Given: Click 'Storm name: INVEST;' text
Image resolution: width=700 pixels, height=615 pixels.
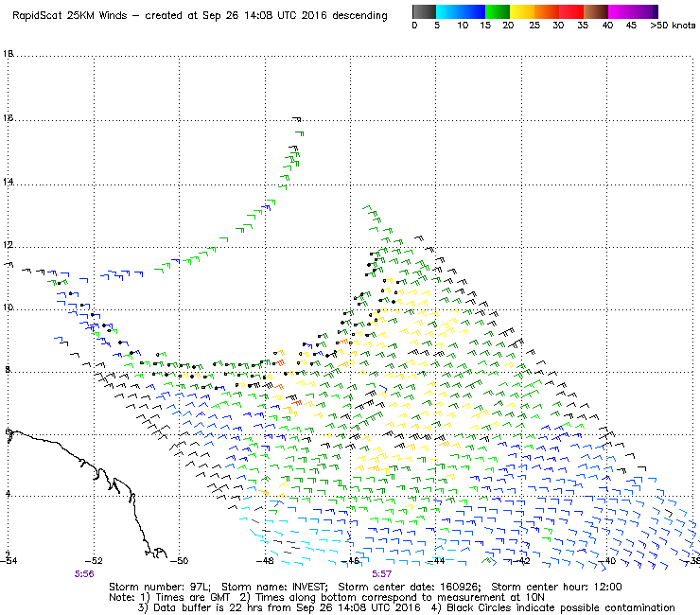Looking at the screenshot, I should [274, 587].
